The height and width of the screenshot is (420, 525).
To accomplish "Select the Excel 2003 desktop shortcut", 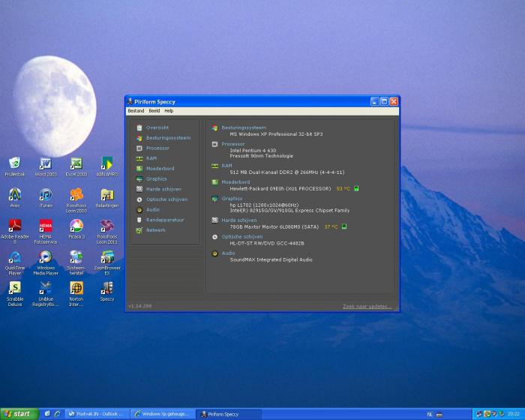I will coord(76,166).
